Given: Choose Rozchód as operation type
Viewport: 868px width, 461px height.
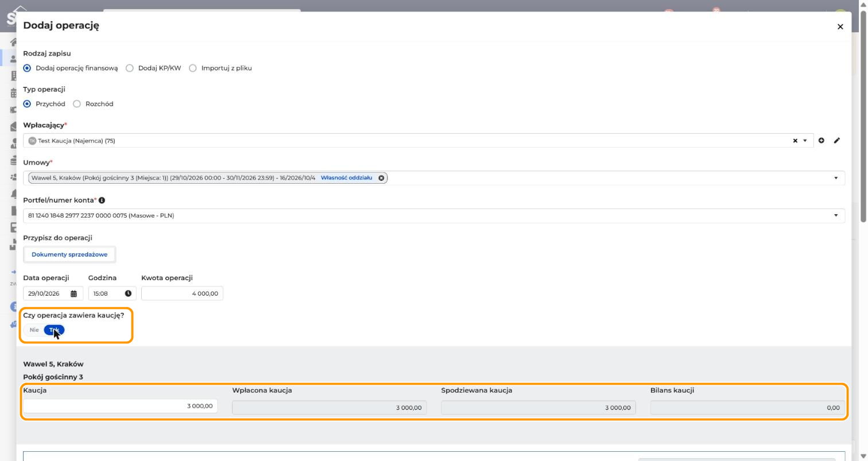Looking at the screenshot, I should point(77,104).
